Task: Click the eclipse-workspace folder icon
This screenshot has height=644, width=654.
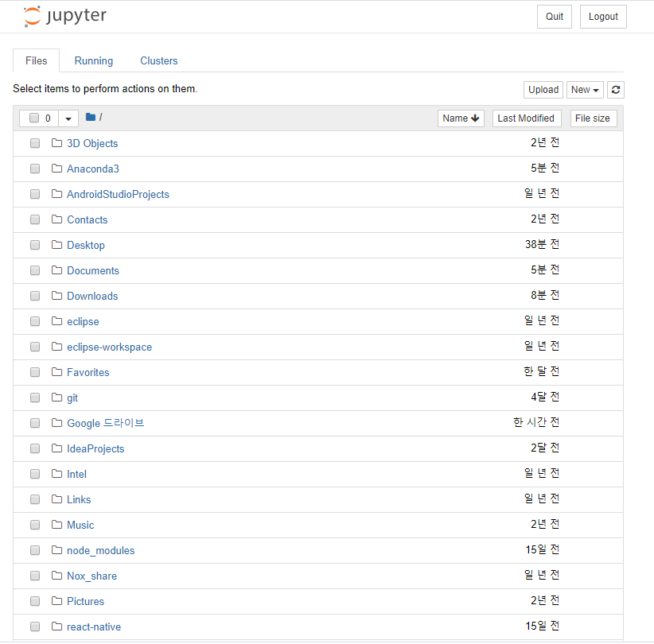Action: point(56,347)
